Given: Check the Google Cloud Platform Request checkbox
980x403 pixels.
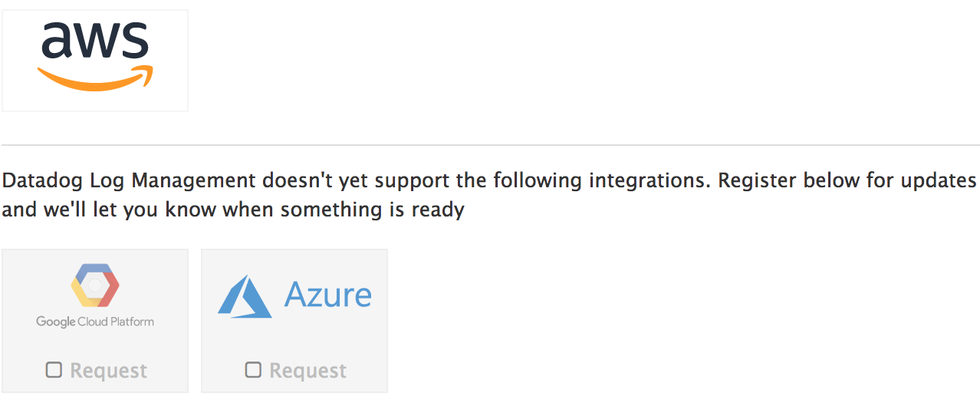Looking at the screenshot, I should [54, 370].
